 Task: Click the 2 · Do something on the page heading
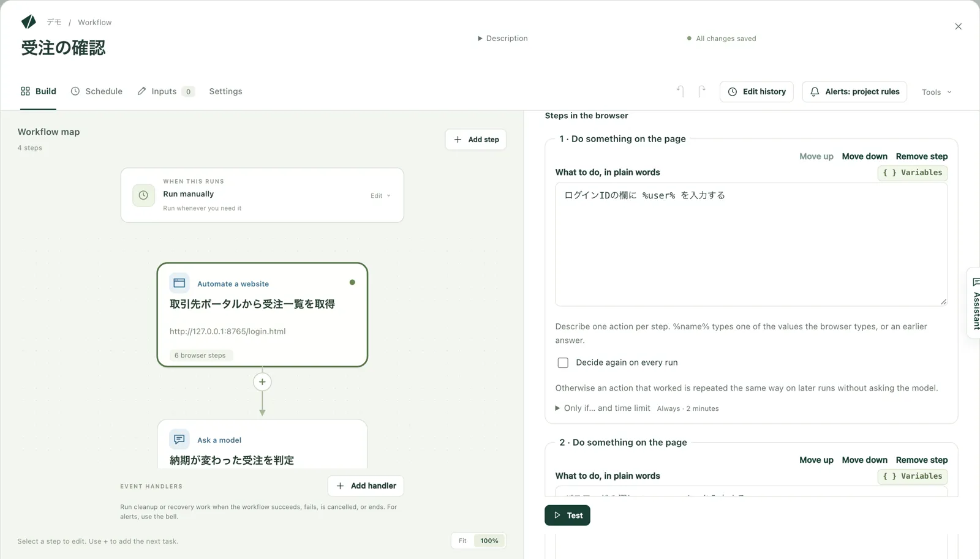tap(623, 443)
